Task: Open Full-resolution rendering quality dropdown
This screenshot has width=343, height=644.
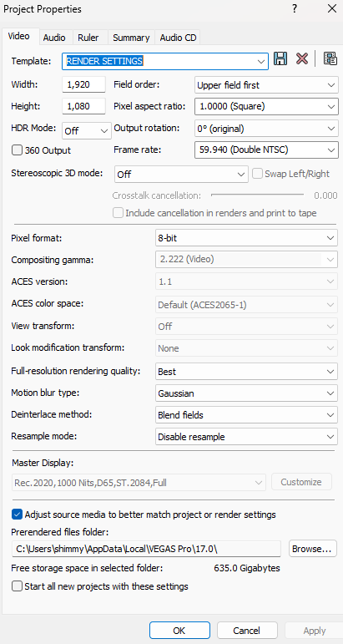Action: tap(246, 372)
